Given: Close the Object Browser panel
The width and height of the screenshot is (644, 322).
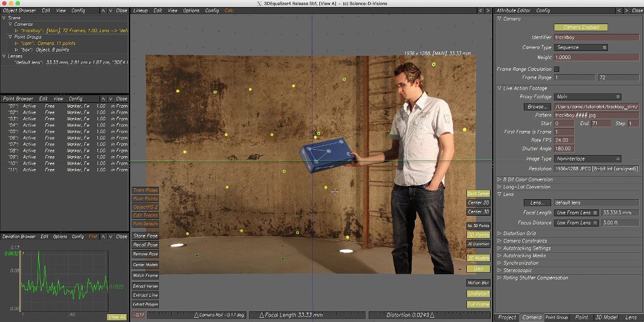Looking at the screenshot, I should pos(122,10).
